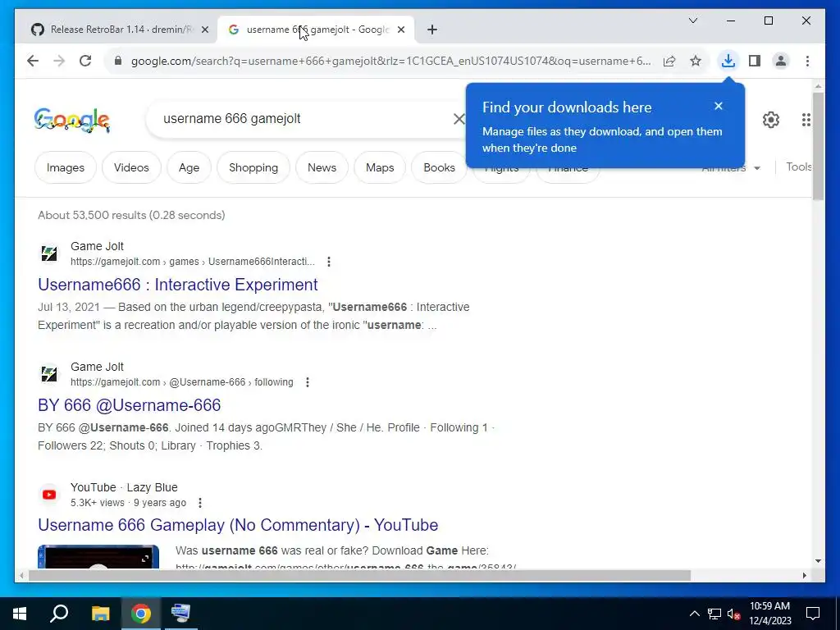The height and width of the screenshot is (630, 840).
Task: Open a new tab with plus button
Action: click(432, 30)
